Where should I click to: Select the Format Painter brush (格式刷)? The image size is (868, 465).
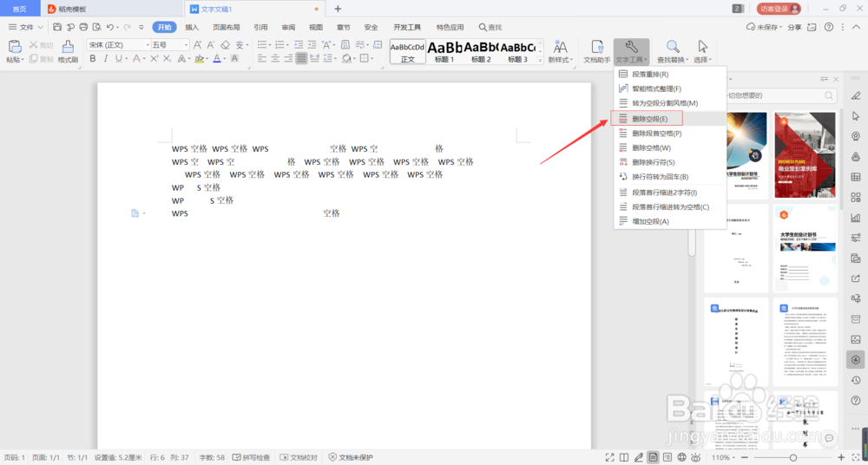68,52
